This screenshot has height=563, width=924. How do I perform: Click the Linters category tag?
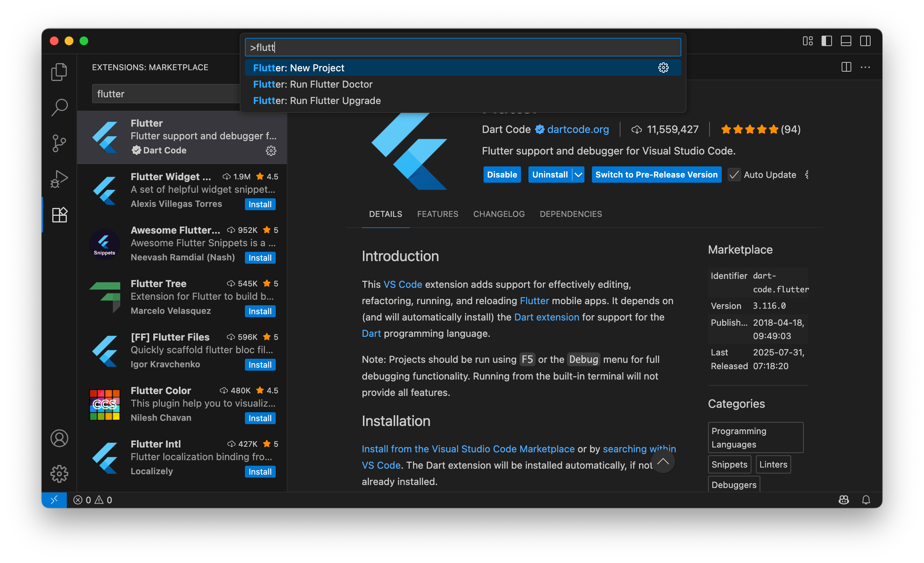773,464
